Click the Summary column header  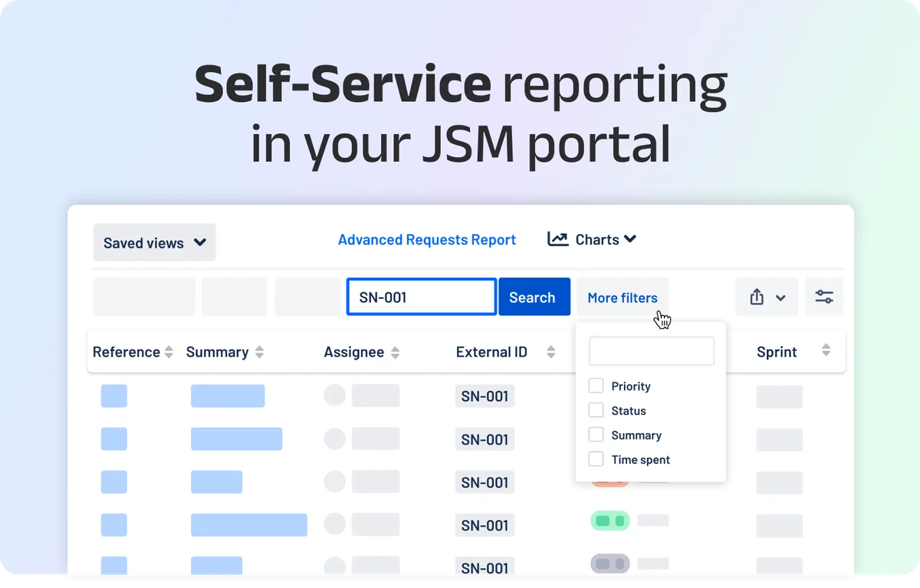(217, 352)
